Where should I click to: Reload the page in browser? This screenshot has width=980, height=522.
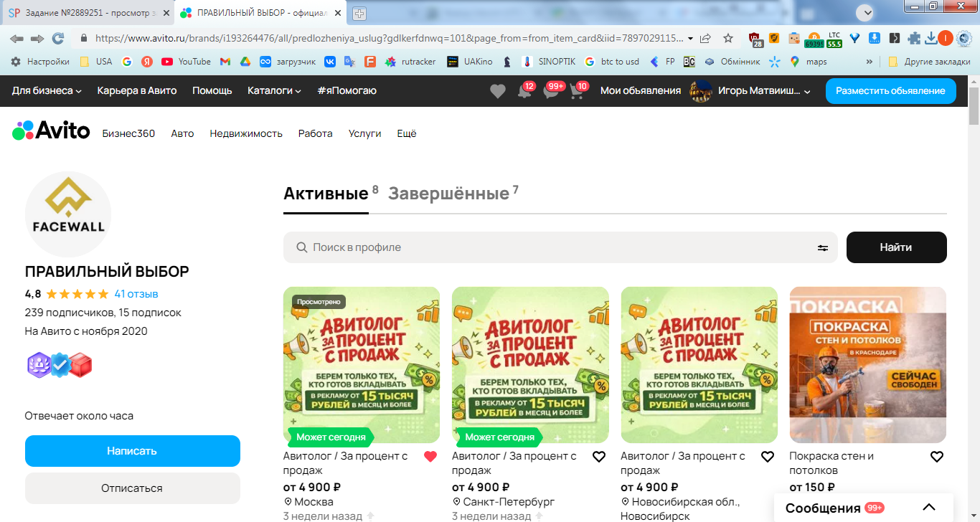pyautogui.click(x=58, y=38)
